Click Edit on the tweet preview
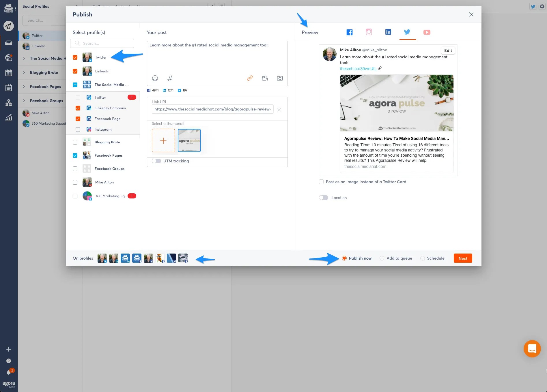Viewport: 547px width, 392px height. 448,50
